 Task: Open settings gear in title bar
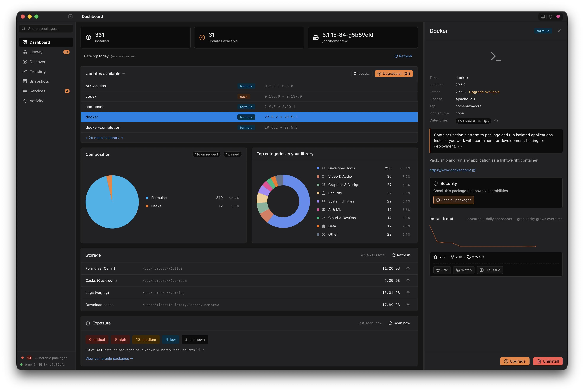(550, 17)
